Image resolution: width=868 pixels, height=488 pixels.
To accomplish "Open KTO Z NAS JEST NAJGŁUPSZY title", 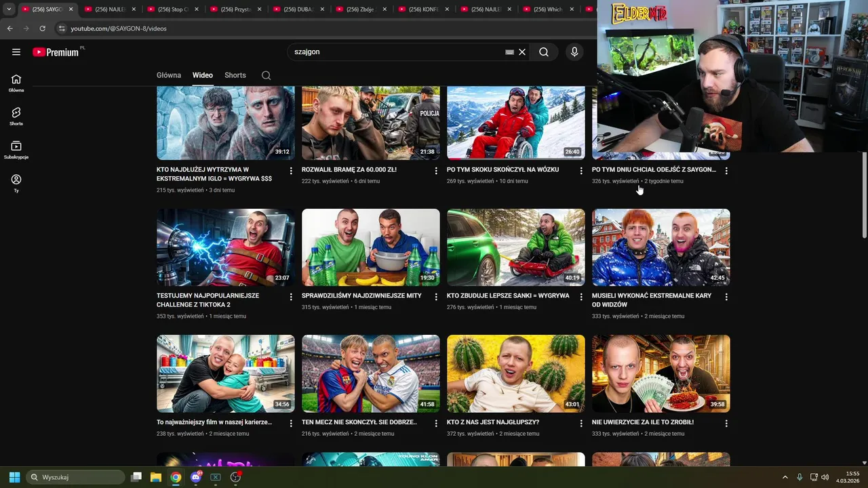I will coord(493,422).
